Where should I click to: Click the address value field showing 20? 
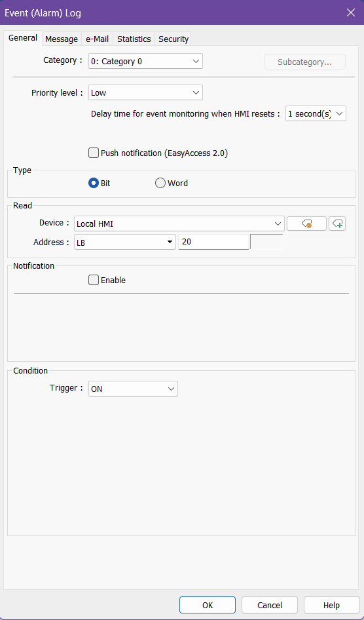(213, 242)
